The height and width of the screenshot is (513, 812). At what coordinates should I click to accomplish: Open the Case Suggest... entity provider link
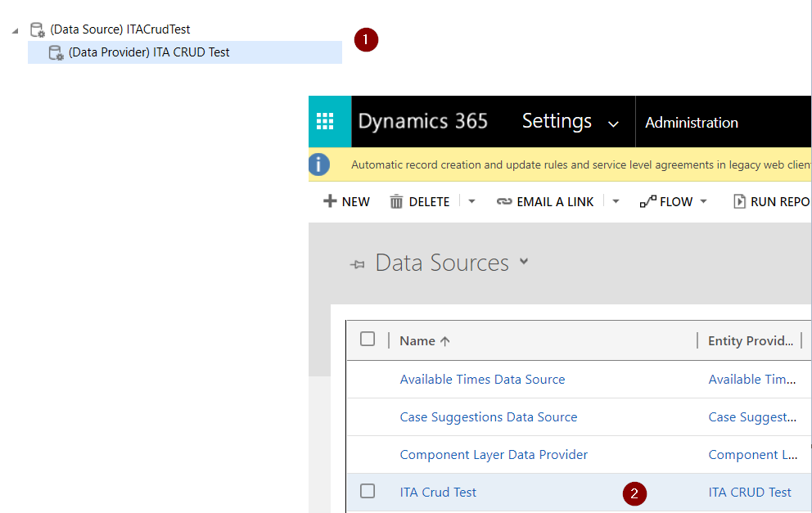coord(752,417)
